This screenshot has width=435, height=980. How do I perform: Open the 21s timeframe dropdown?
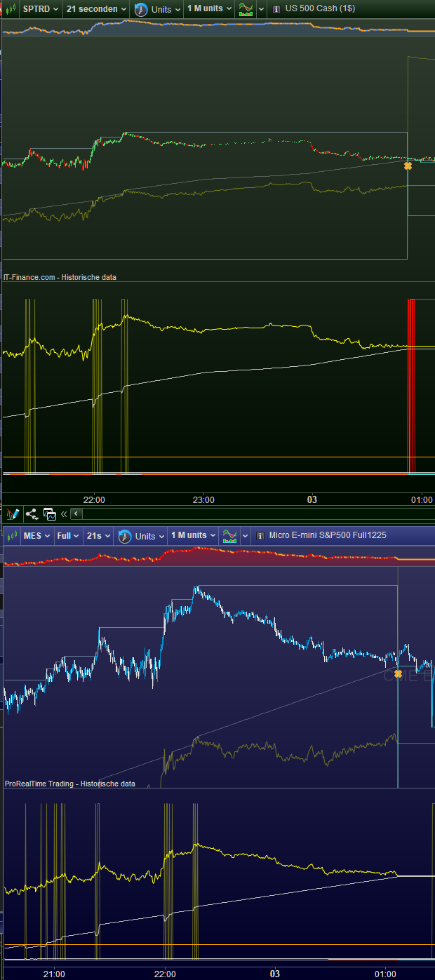pos(98,536)
